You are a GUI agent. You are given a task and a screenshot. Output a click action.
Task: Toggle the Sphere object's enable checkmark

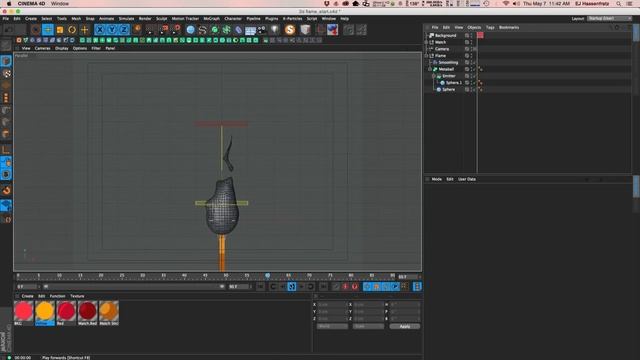coord(474,89)
